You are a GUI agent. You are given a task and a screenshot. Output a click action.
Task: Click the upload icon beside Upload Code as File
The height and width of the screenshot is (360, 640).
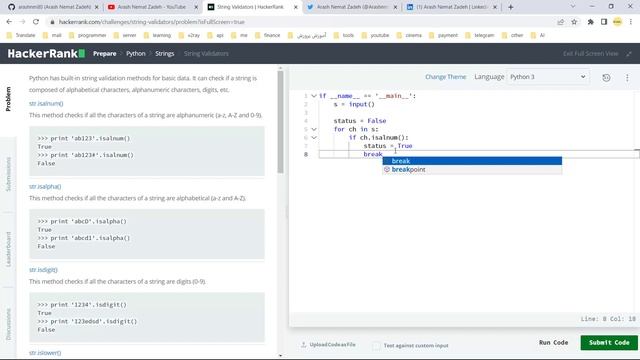(303, 345)
